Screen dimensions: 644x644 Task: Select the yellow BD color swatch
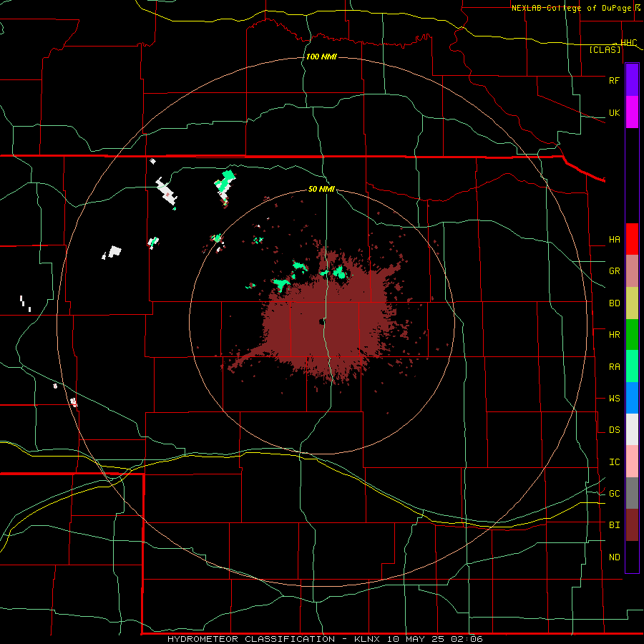(x=632, y=303)
